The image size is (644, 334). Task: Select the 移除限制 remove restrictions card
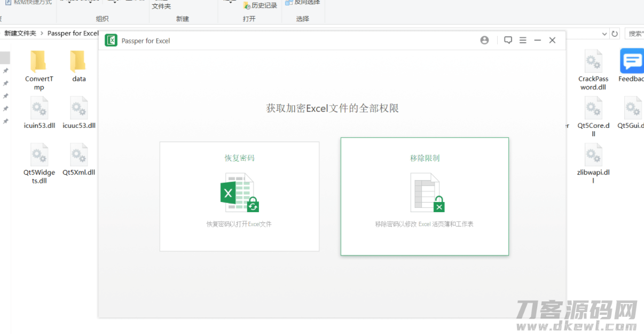point(425,196)
